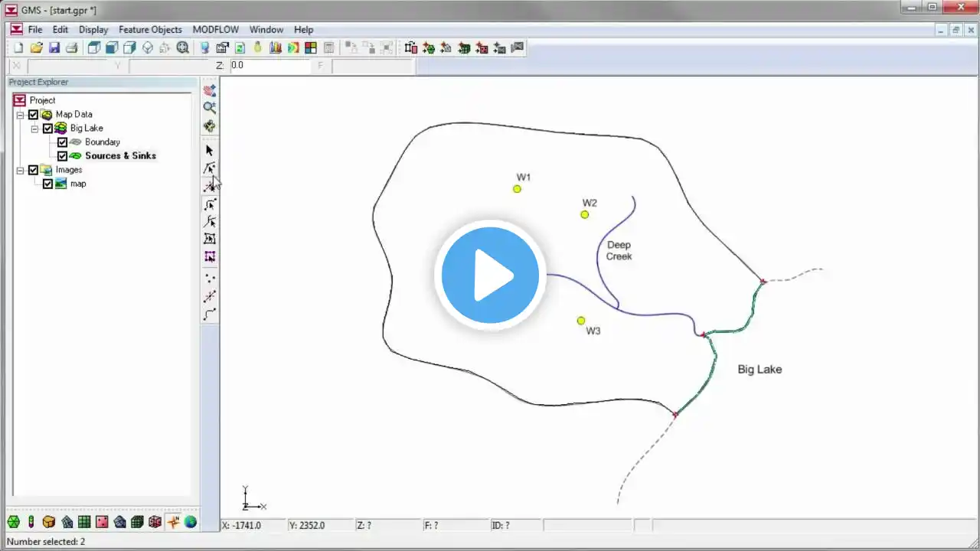Click the Y: 2352.0 status bar readout
This screenshot has width=980, height=551.
pos(307,526)
